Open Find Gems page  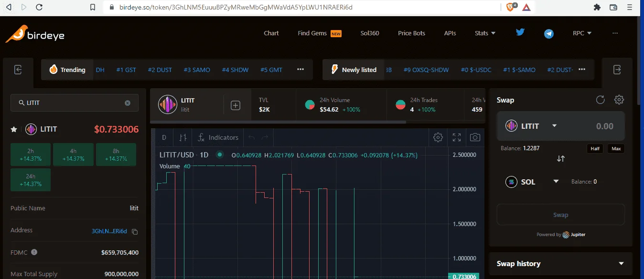point(319,33)
